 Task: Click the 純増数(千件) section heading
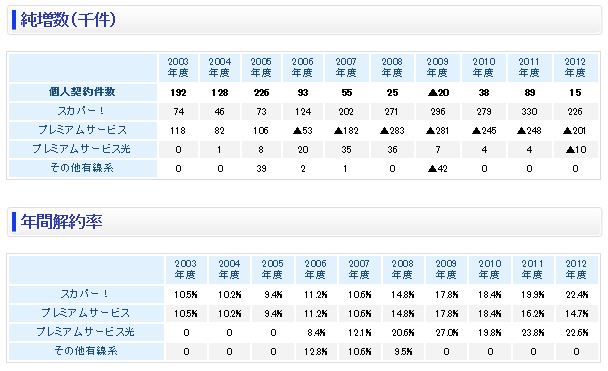pyautogui.click(x=68, y=20)
